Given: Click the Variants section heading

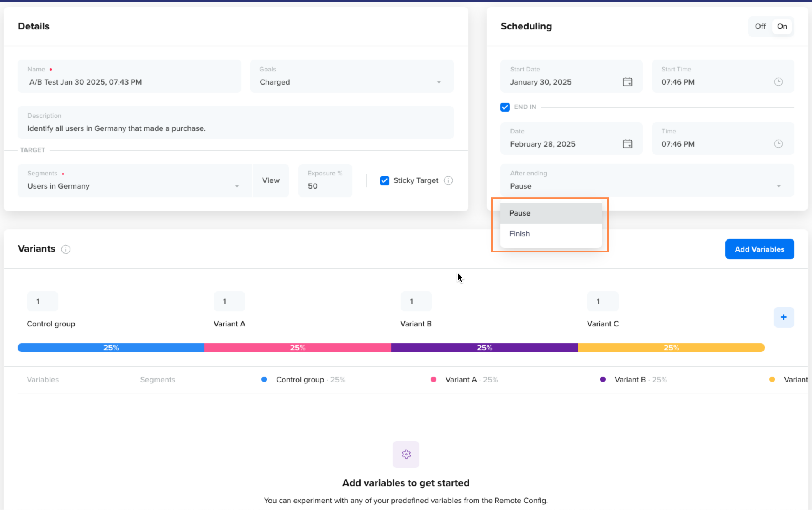Looking at the screenshot, I should point(36,249).
